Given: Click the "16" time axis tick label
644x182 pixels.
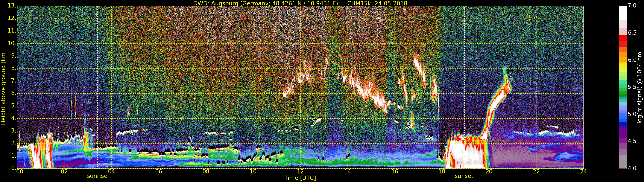Looking at the screenshot, I should (395, 172).
